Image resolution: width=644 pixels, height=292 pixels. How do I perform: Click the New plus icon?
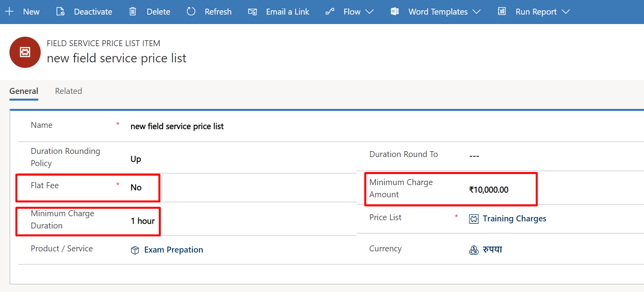(9, 12)
